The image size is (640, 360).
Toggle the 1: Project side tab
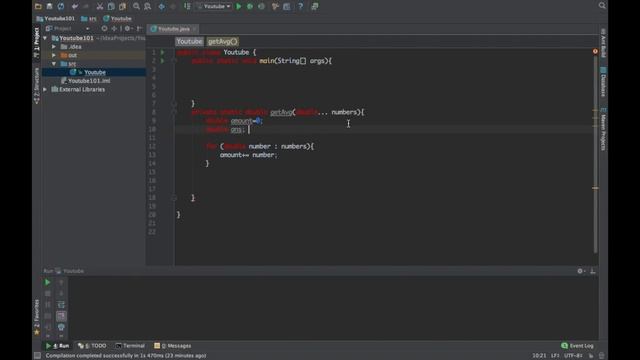pos(37,42)
